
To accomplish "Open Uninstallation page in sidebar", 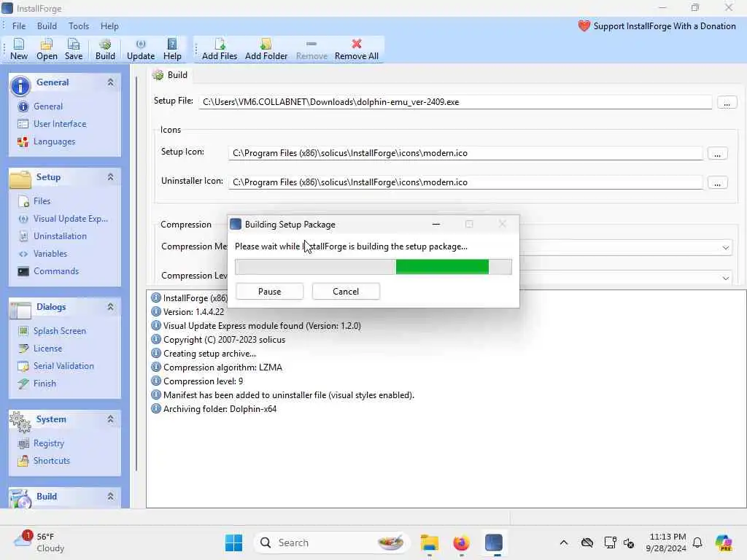I will [x=60, y=236].
